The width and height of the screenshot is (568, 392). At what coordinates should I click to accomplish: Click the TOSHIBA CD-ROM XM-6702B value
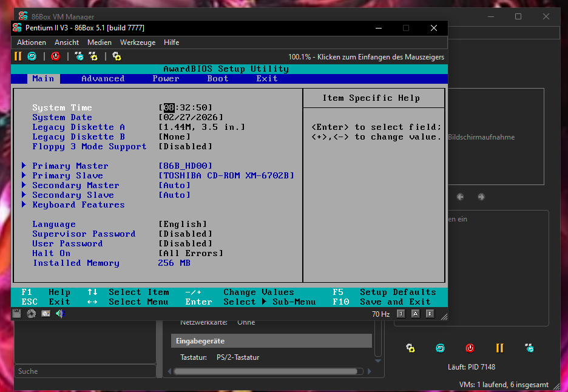point(226,176)
